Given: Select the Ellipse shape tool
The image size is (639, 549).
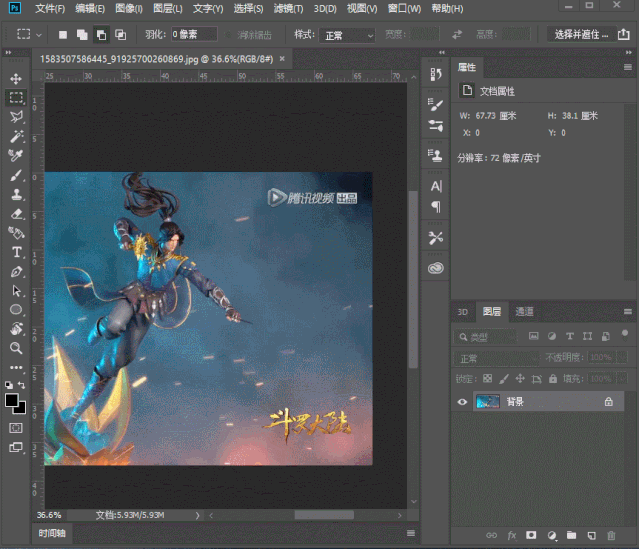Looking at the screenshot, I should pyautogui.click(x=16, y=310).
